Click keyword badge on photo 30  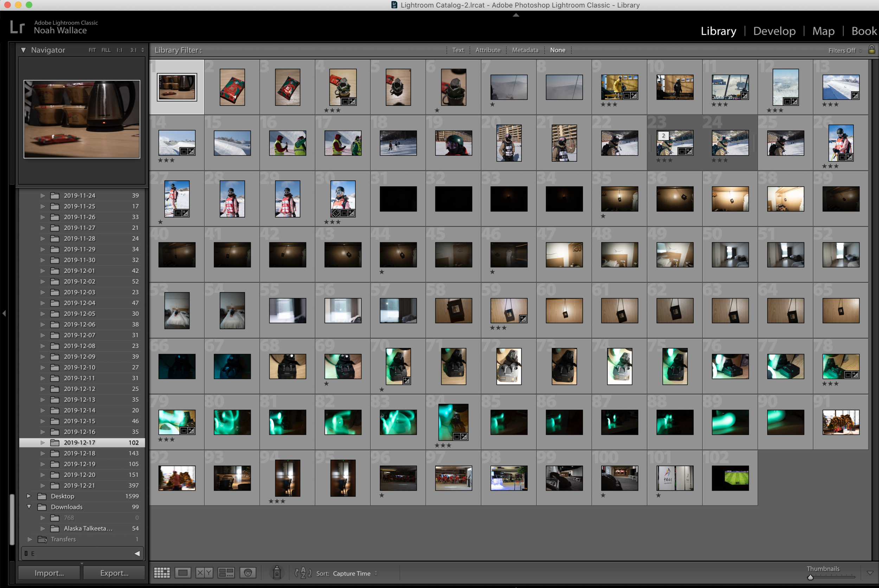(335, 213)
